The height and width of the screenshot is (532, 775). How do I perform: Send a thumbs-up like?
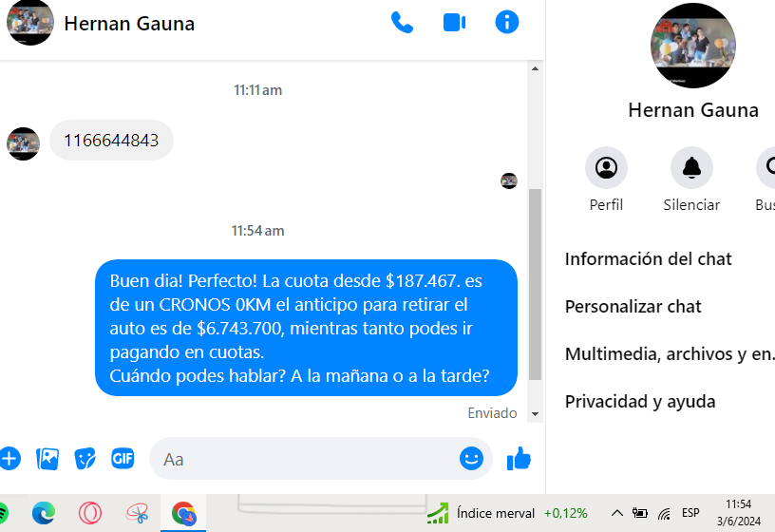[519, 458]
